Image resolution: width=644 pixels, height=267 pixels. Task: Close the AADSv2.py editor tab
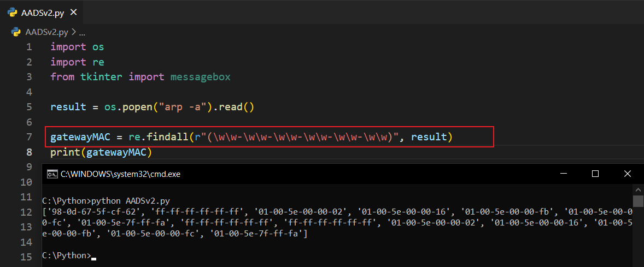tap(74, 13)
